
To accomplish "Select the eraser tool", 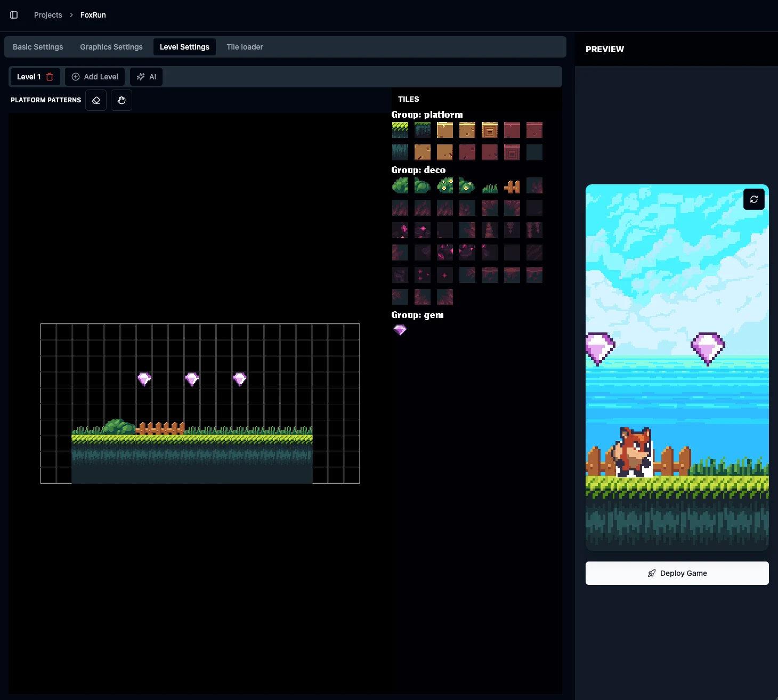I will [x=96, y=100].
